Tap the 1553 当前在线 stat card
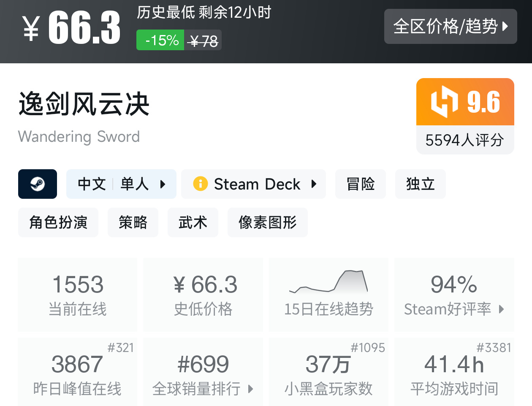The image size is (532, 406). click(x=78, y=295)
